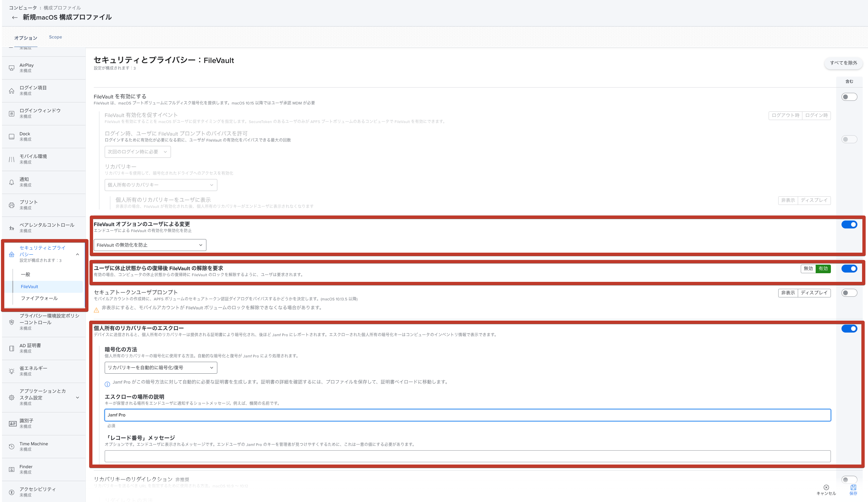The image size is (868, 502).
Task: Click the back arrow beside 新規macOS 構成プロファイル
Action: (15, 17)
